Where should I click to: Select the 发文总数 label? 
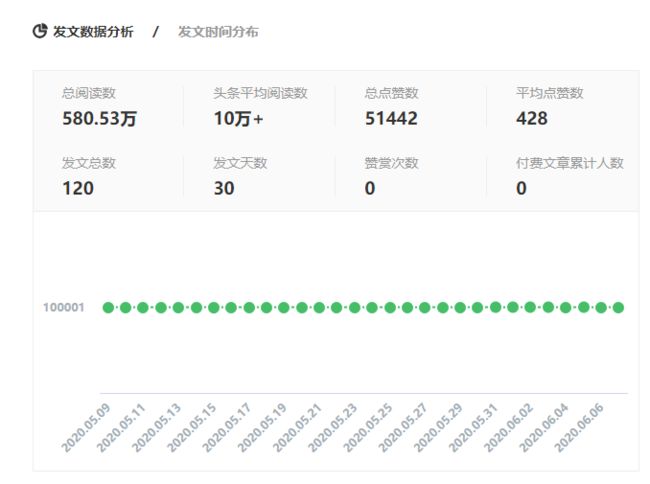pyautogui.click(x=89, y=163)
